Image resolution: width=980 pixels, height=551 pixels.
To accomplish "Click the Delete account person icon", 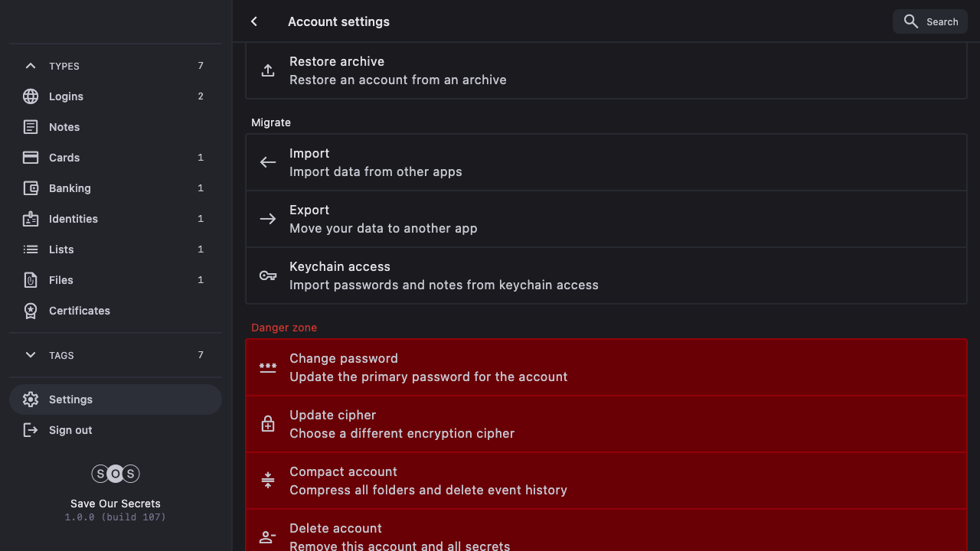I will pos(268,537).
